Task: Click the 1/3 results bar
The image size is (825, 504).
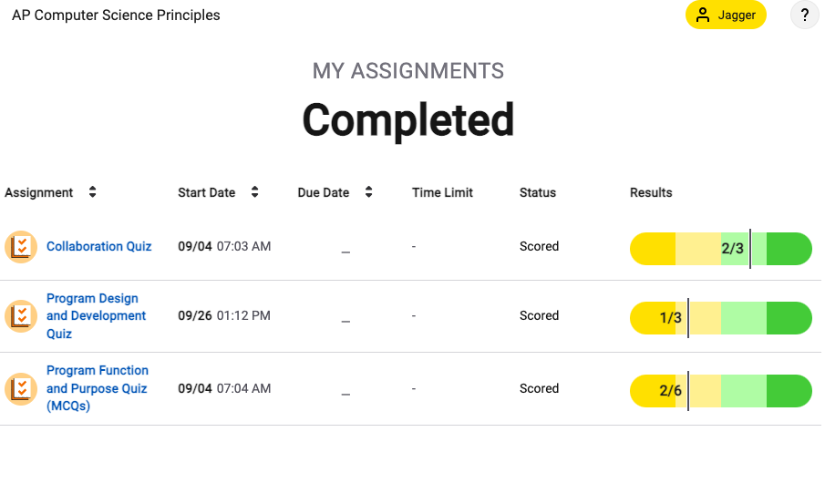Action: click(x=721, y=318)
